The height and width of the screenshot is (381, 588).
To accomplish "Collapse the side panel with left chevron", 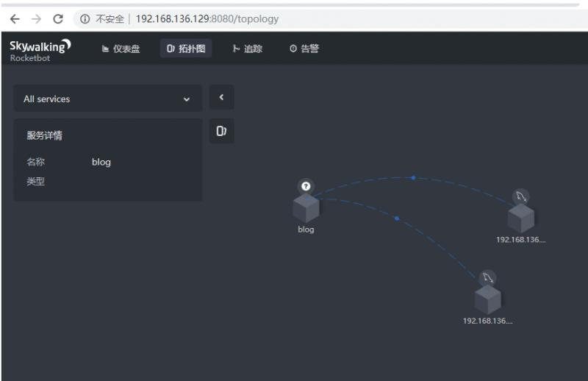I will coord(222,97).
